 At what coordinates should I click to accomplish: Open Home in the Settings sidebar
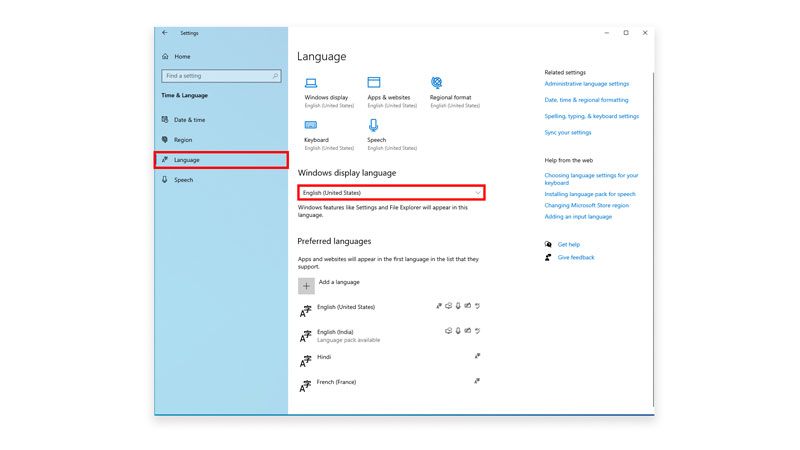[x=182, y=57]
